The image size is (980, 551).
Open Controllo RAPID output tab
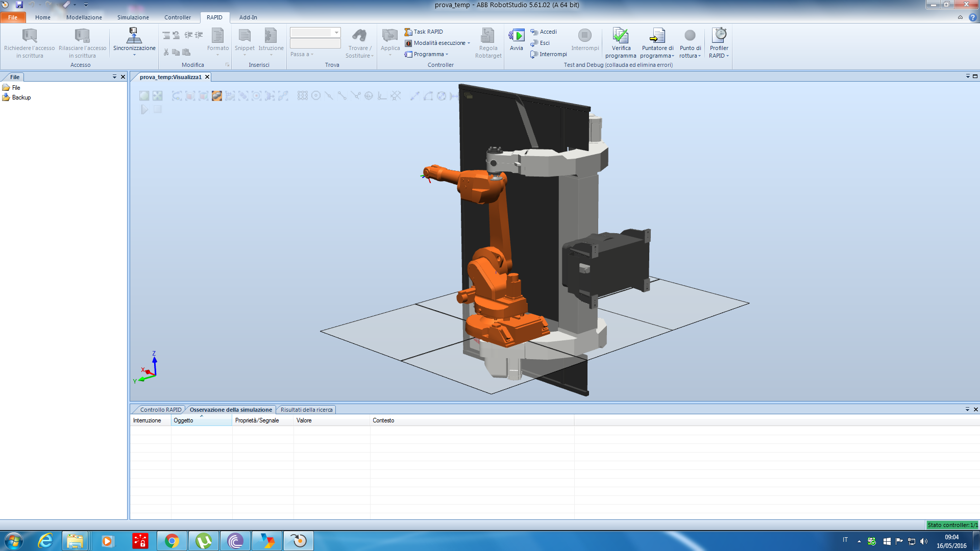[x=160, y=410]
